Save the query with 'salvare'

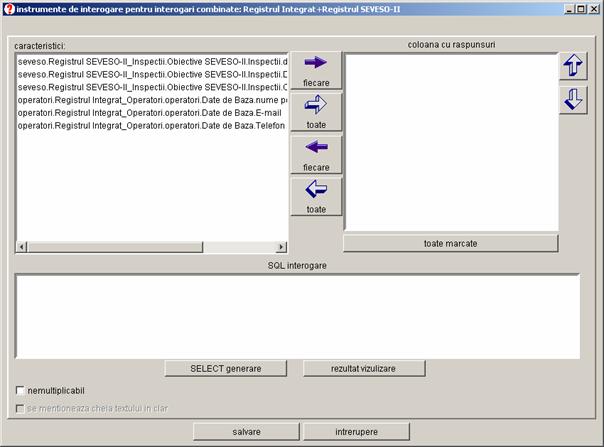(245, 432)
